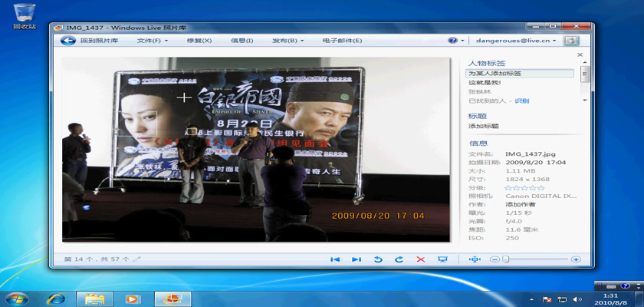644x307 pixels.
Task: Go to the previous photo
Action: [335, 259]
